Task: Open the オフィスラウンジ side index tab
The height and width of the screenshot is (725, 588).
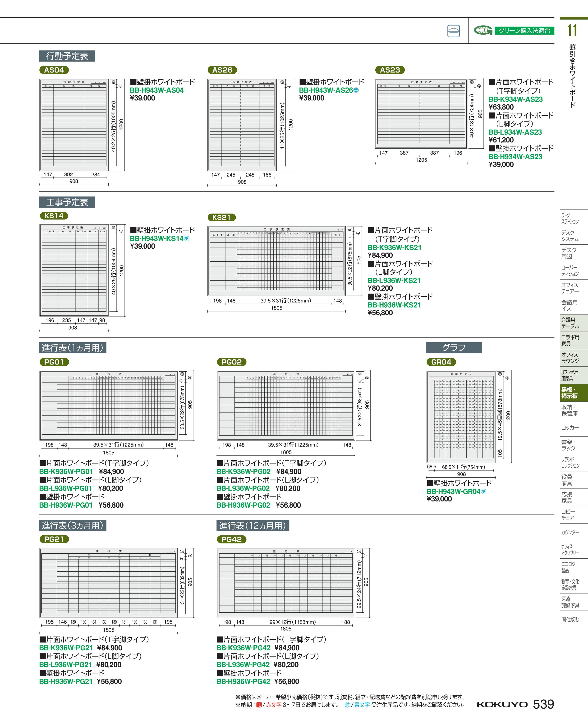Action: [x=574, y=358]
